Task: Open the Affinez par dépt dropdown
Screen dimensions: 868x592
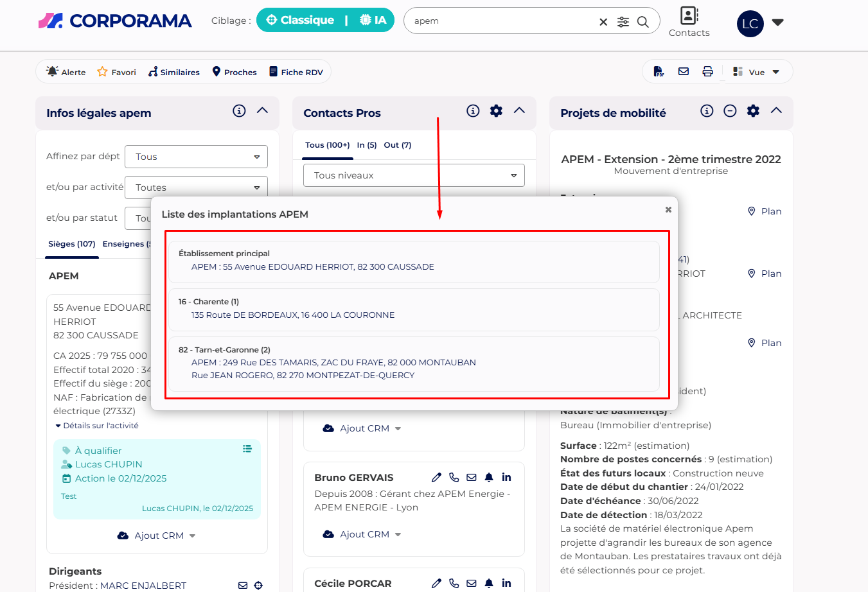Action: pyautogui.click(x=196, y=157)
